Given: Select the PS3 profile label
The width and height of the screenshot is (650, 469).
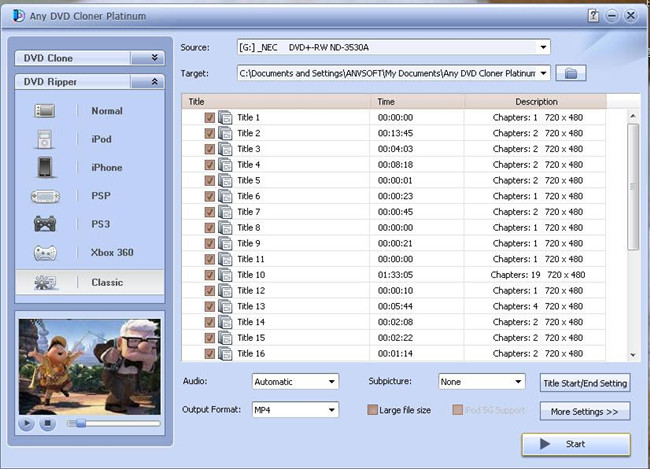Looking at the screenshot, I should [101, 224].
